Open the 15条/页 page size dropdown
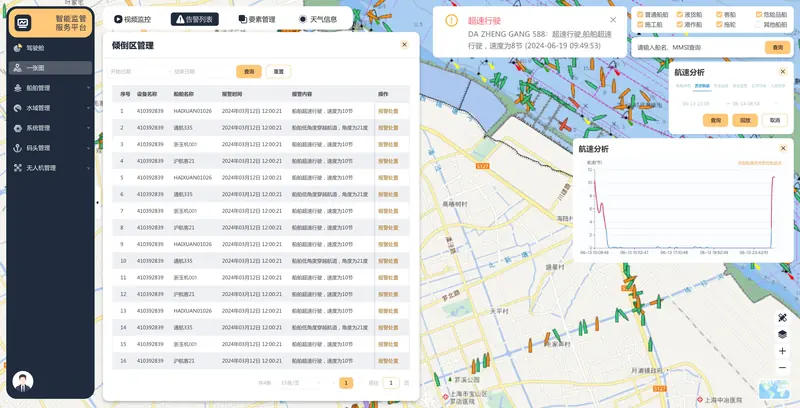 click(x=301, y=382)
